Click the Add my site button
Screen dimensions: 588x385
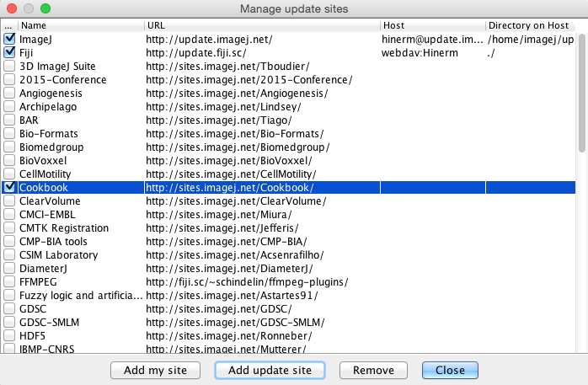click(x=155, y=371)
